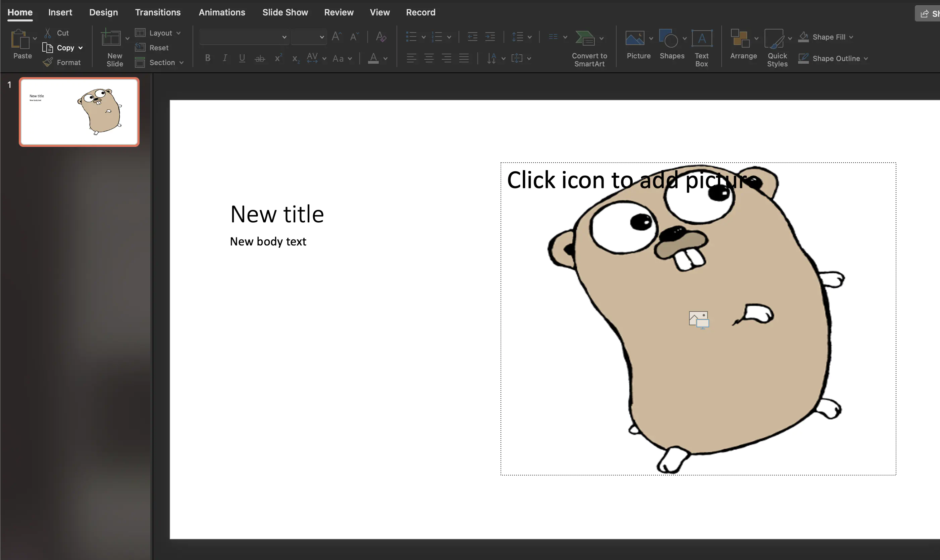Open the font color dropdown arrow

point(385,59)
